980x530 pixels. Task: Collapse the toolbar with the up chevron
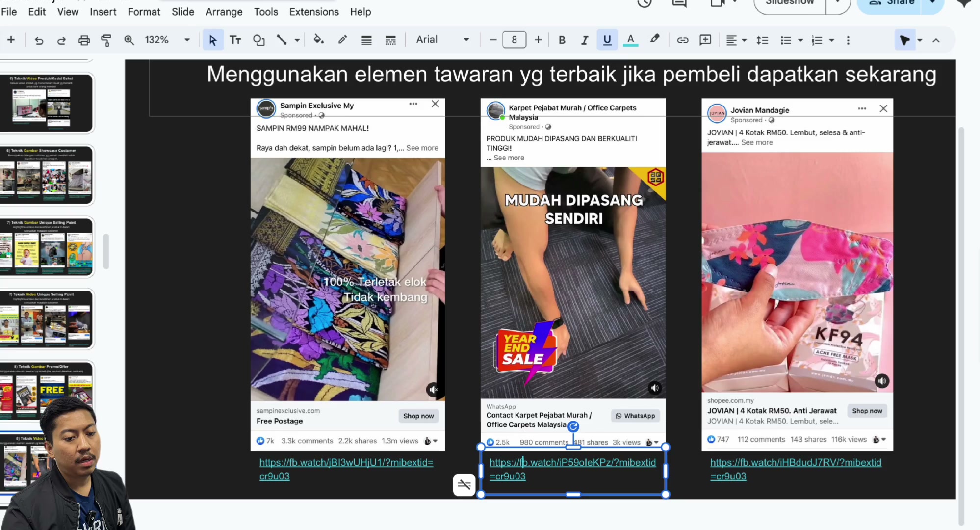(x=936, y=40)
